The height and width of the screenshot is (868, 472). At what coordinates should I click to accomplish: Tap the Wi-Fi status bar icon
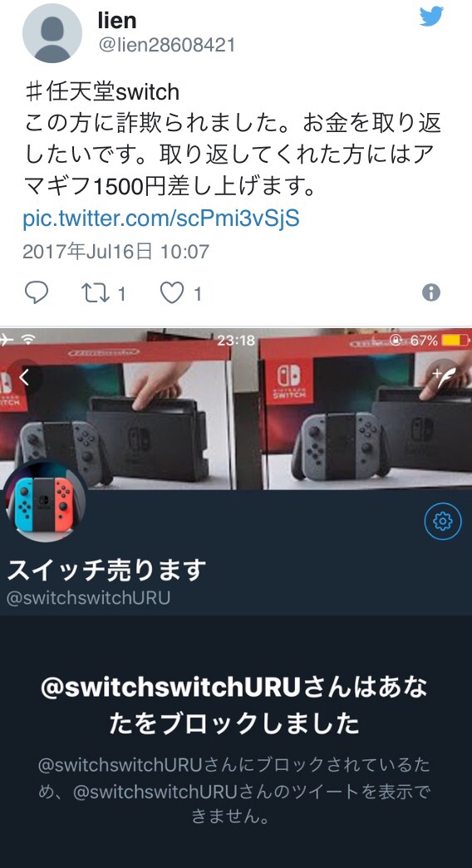[29, 340]
